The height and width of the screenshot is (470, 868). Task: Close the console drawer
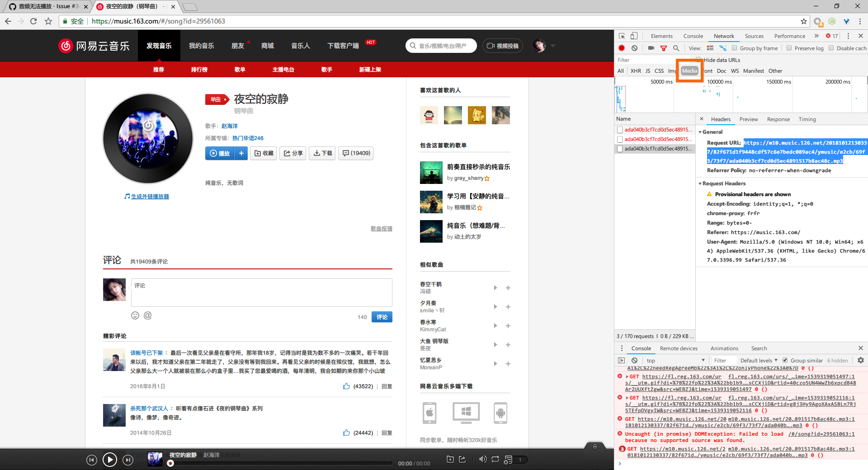tap(861, 348)
